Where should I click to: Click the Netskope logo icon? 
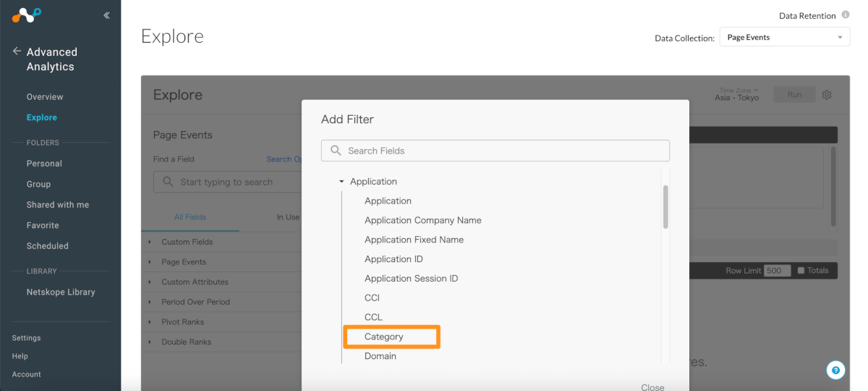click(x=27, y=14)
